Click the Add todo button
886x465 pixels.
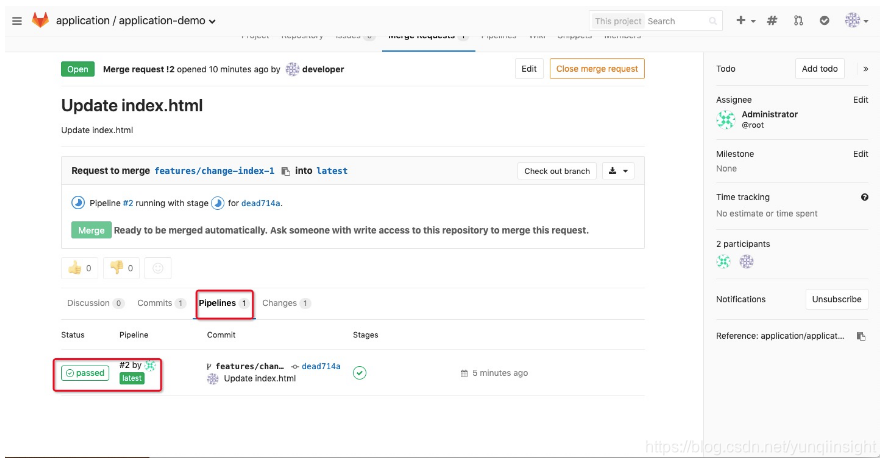(x=819, y=69)
